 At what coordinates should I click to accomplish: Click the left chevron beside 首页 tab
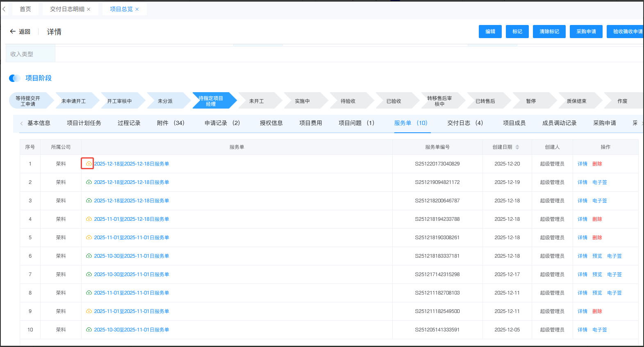[x=4, y=9]
